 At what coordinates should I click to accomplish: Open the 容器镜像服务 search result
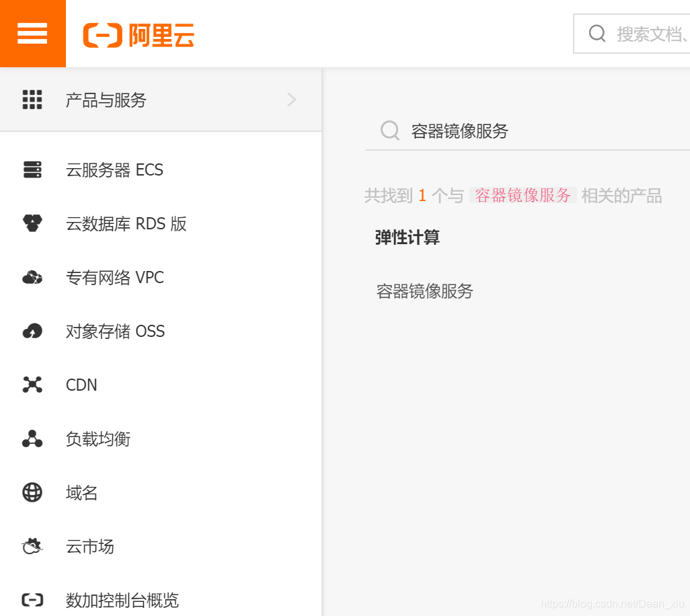click(424, 291)
